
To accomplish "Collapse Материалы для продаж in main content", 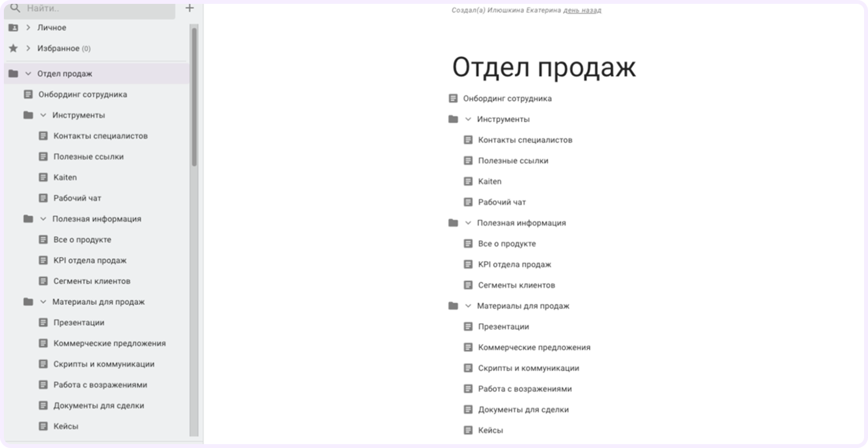I will pyautogui.click(x=468, y=306).
